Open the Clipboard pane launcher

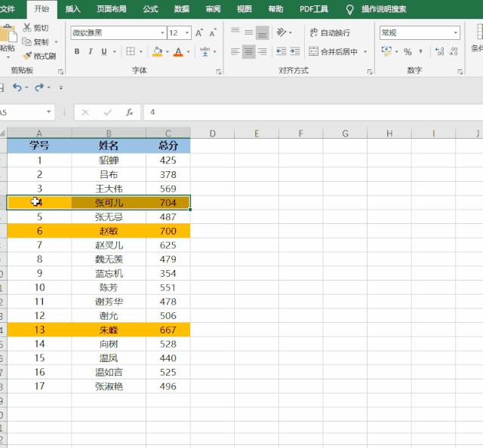pos(60,72)
